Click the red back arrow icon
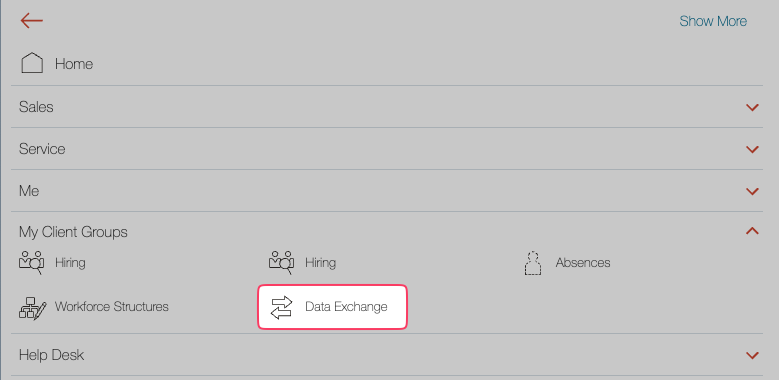Screen dimensions: 779x380 coord(31,20)
